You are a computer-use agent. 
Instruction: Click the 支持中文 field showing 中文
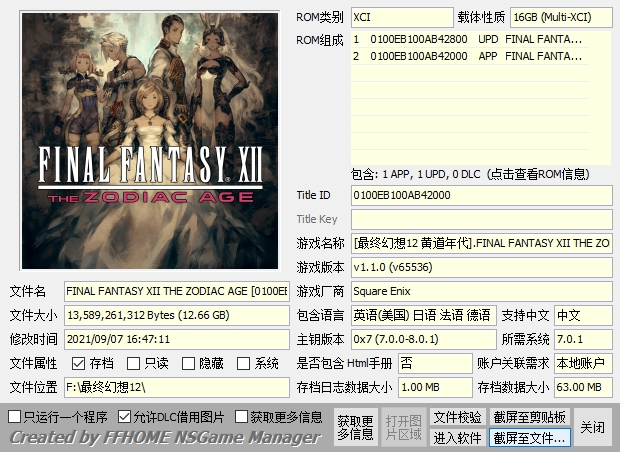pyautogui.click(x=583, y=315)
